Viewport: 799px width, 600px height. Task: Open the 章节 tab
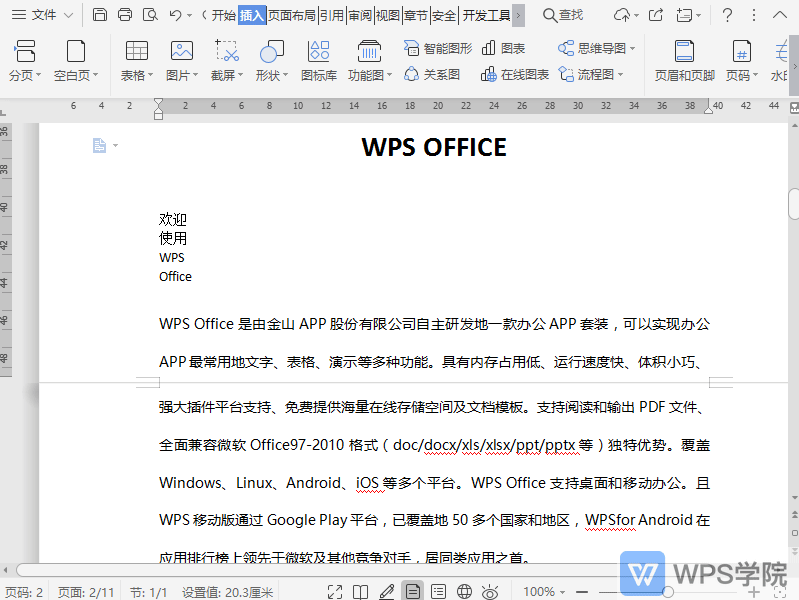416,15
